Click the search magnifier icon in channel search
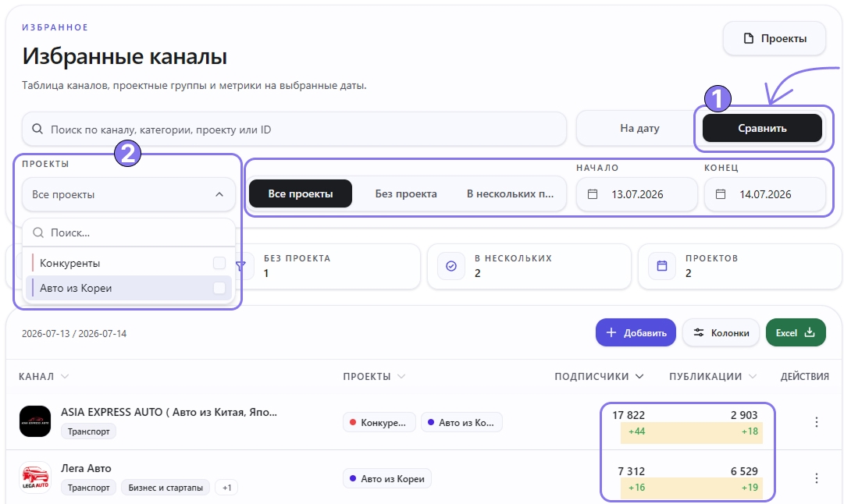The width and height of the screenshot is (844, 504). pyautogui.click(x=37, y=129)
